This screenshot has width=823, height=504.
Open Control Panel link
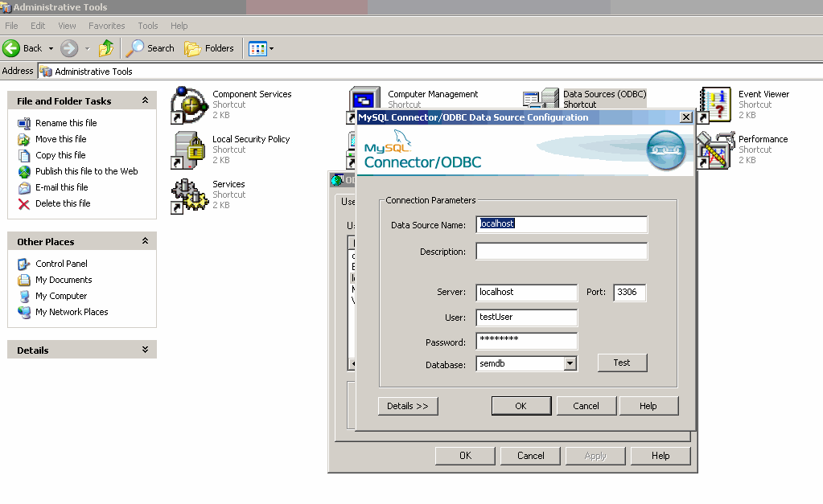(x=61, y=264)
